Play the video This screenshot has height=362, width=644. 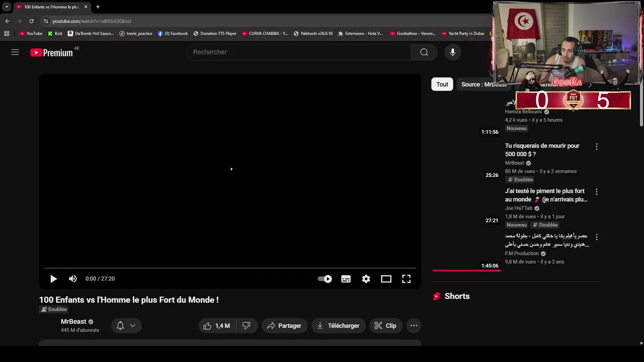pyautogui.click(x=53, y=279)
